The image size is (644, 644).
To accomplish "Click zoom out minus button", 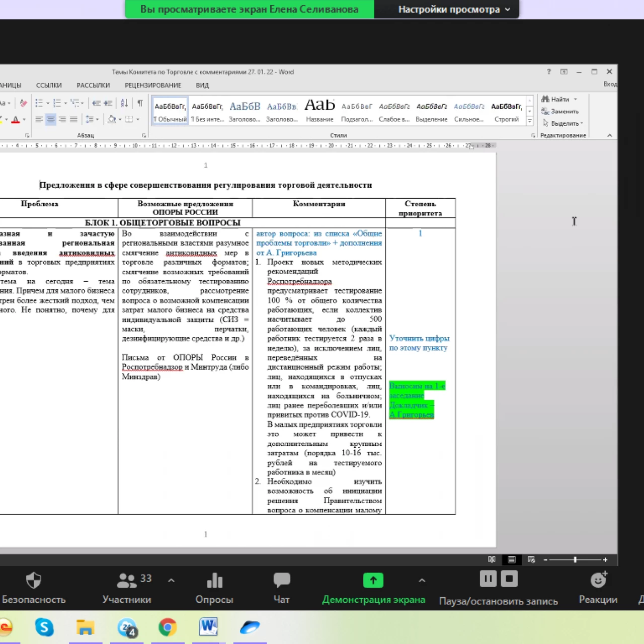I will (545, 559).
